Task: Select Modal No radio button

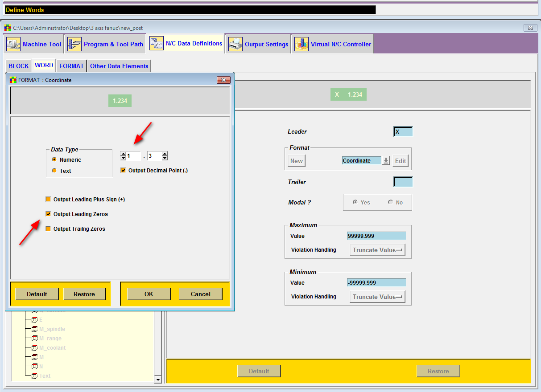Action: pyautogui.click(x=390, y=202)
